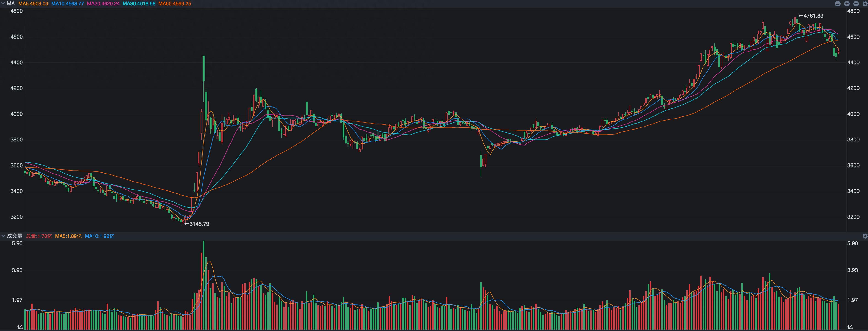This screenshot has width=868, height=331.
Task: Click the cyan MA30:4618.58 legend label
Action: pos(139,3)
